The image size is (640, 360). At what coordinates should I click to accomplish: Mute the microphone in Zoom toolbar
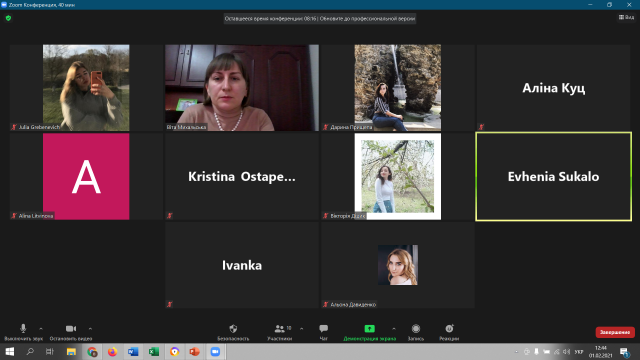click(23, 332)
